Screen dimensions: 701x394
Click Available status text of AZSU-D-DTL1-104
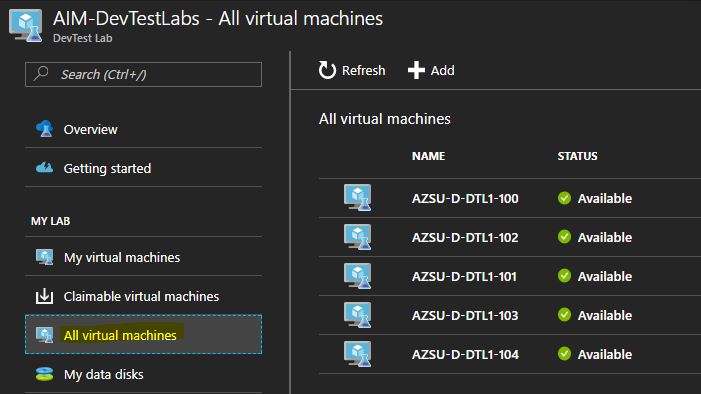(605, 354)
